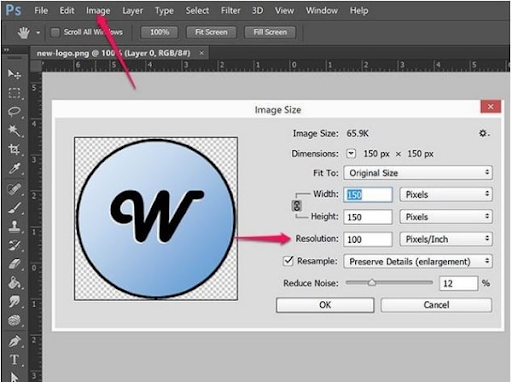Select the Healing Brush tool
512x382 pixels.
(14, 189)
